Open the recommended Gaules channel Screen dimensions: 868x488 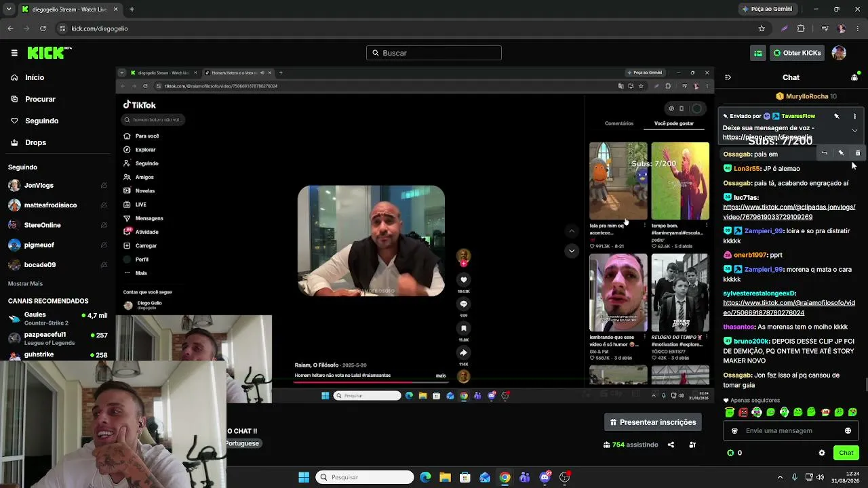(58, 318)
